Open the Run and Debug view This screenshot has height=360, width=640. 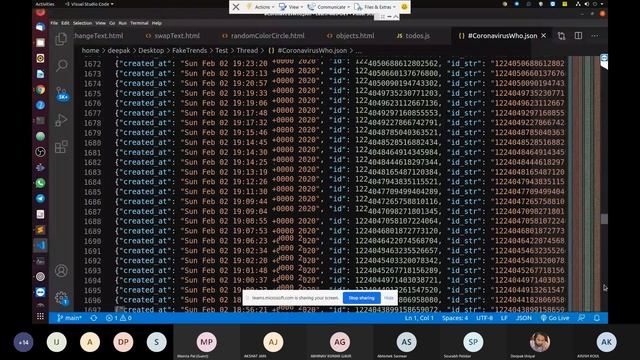pyautogui.click(x=61, y=120)
